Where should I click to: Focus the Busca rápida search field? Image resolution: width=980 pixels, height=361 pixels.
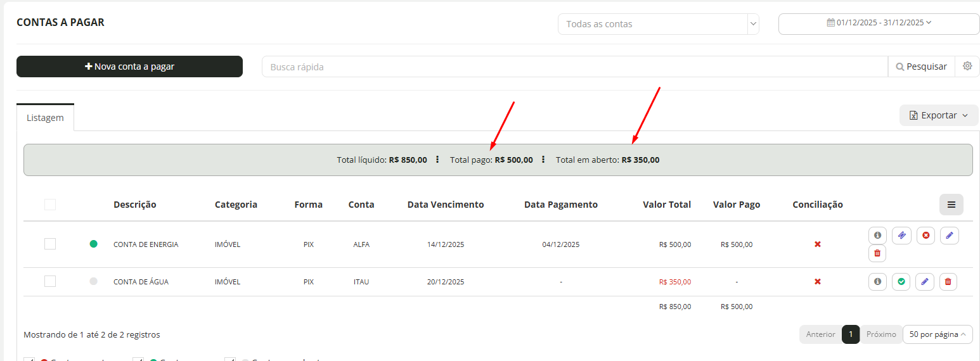tap(575, 66)
